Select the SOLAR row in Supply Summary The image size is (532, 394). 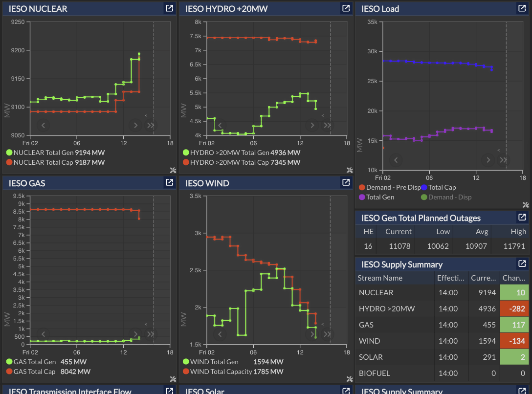pos(442,357)
